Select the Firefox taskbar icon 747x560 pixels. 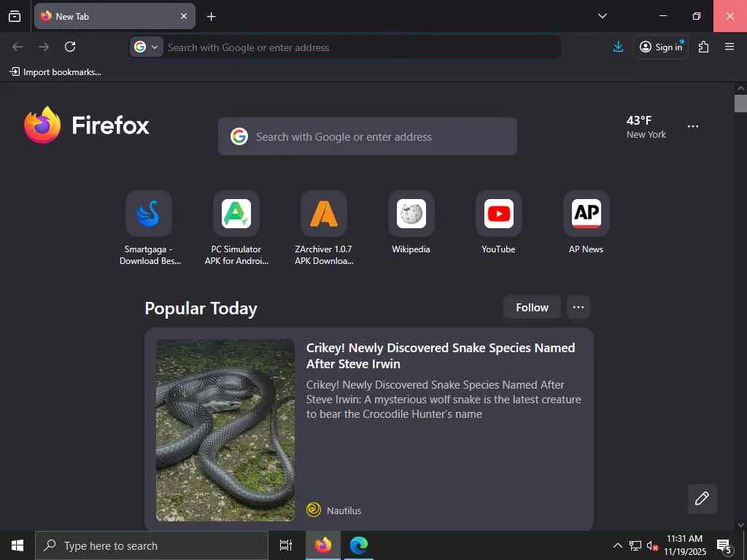pyautogui.click(x=322, y=545)
